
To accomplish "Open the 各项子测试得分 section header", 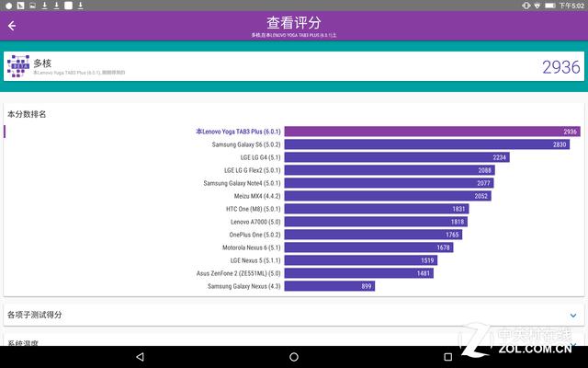I will 294,315.
